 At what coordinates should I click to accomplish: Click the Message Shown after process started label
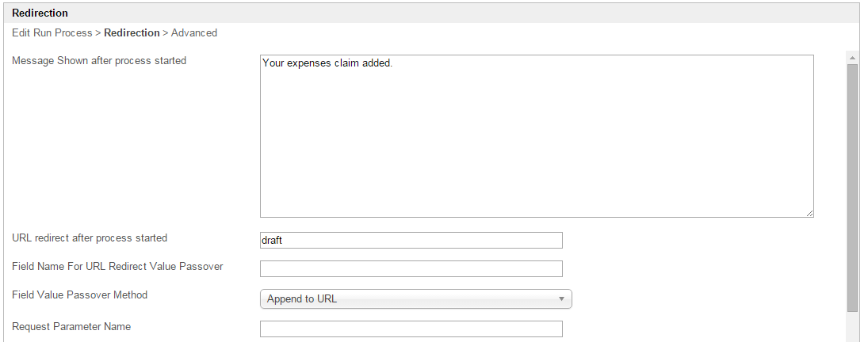99,61
